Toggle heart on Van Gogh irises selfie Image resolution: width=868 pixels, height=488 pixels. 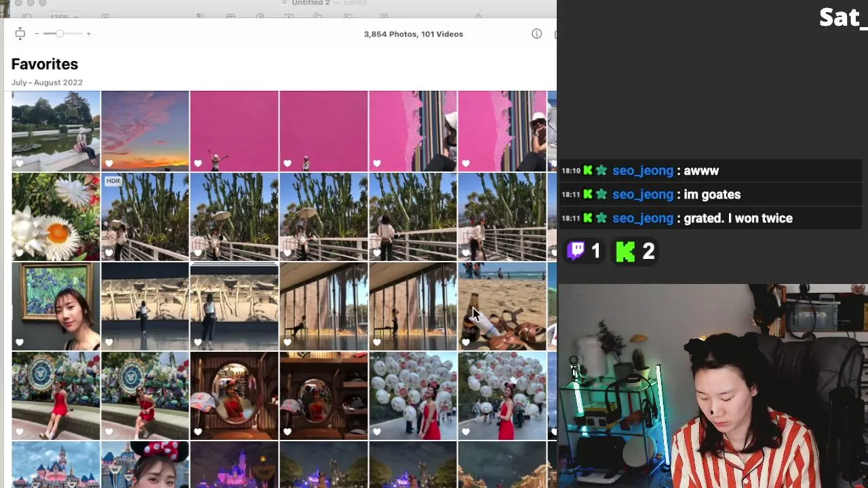19,342
